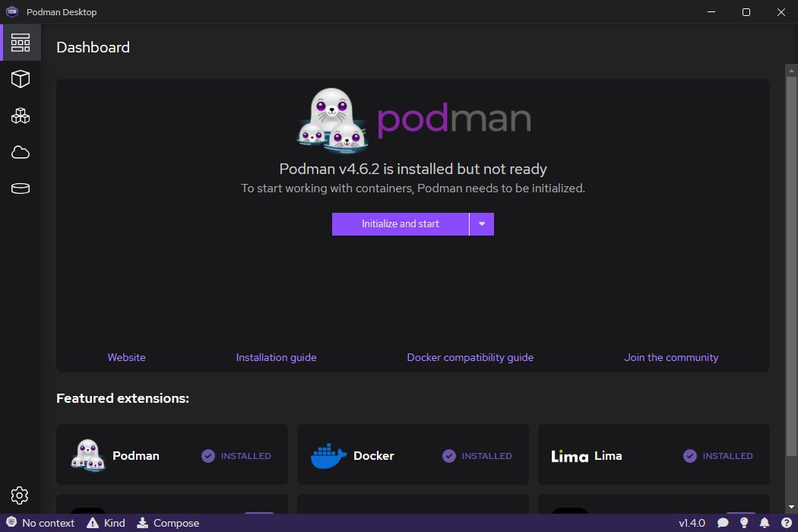Viewport: 798px width, 532px height.
Task: Open the Docker compatibility guide link
Action: 470,357
